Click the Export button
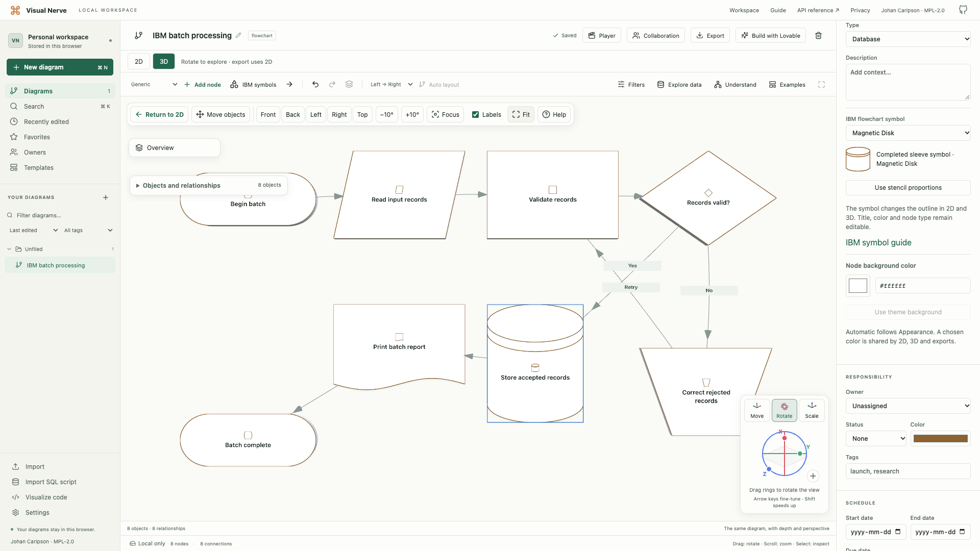This screenshot has height=551, width=980. click(x=710, y=36)
